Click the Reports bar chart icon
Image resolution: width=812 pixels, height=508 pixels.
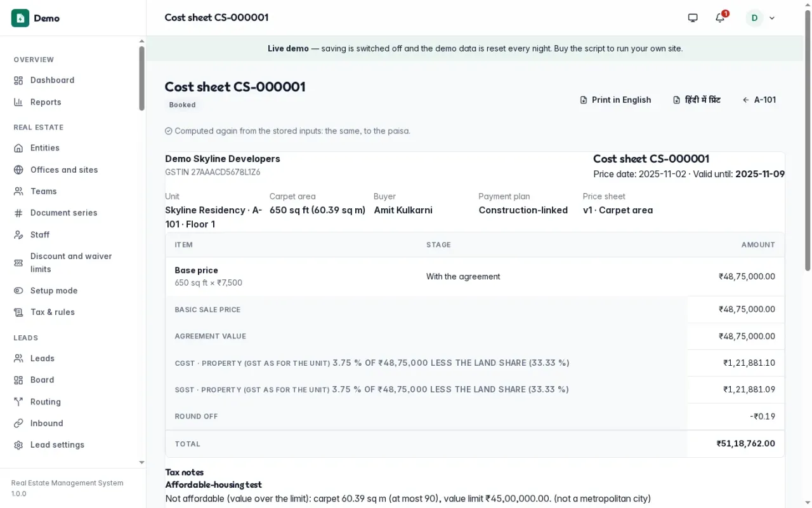pyautogui.click(x=18, y=102)
